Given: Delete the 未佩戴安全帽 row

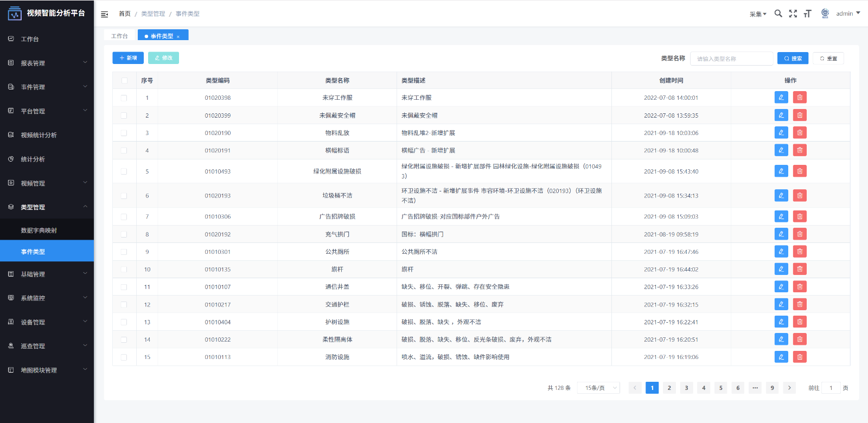Looking at the screenshot, I should [799, 115].
